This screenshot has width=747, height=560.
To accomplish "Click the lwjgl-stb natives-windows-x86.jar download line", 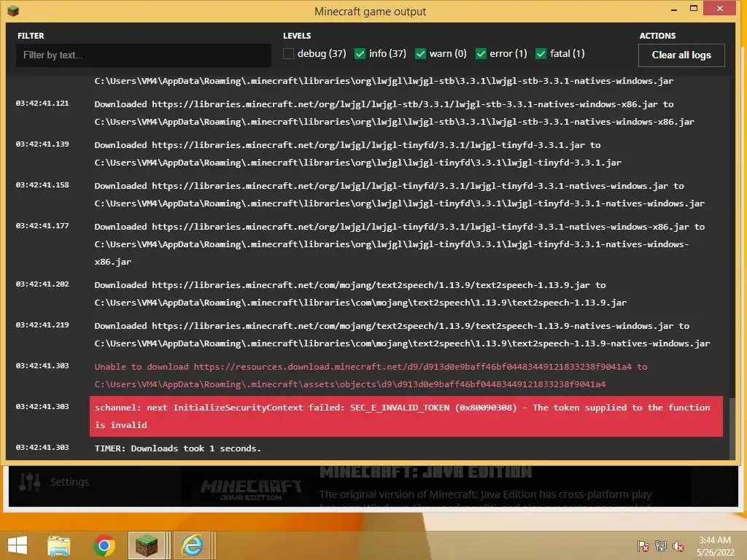I will point(395,113).
